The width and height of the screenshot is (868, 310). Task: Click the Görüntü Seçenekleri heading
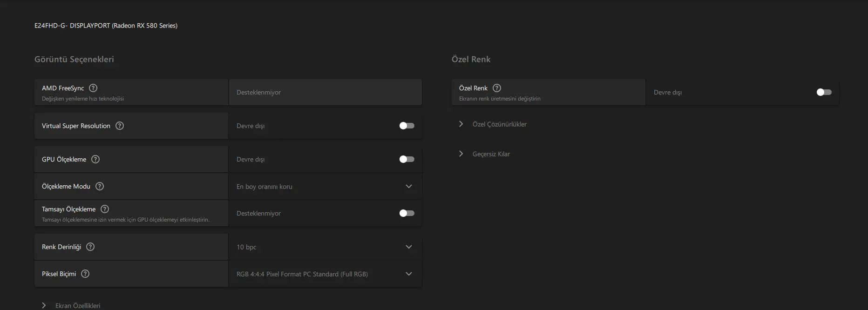[74, 59]
